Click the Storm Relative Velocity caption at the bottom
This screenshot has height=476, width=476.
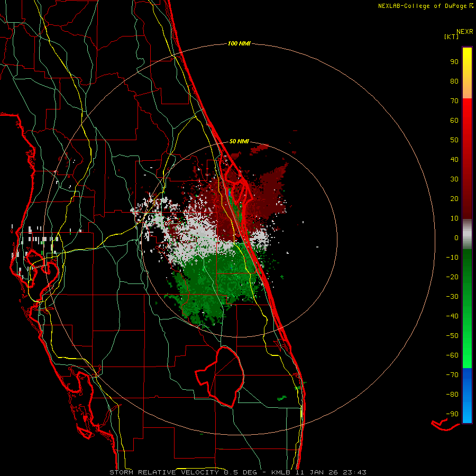tap(237, 472)
